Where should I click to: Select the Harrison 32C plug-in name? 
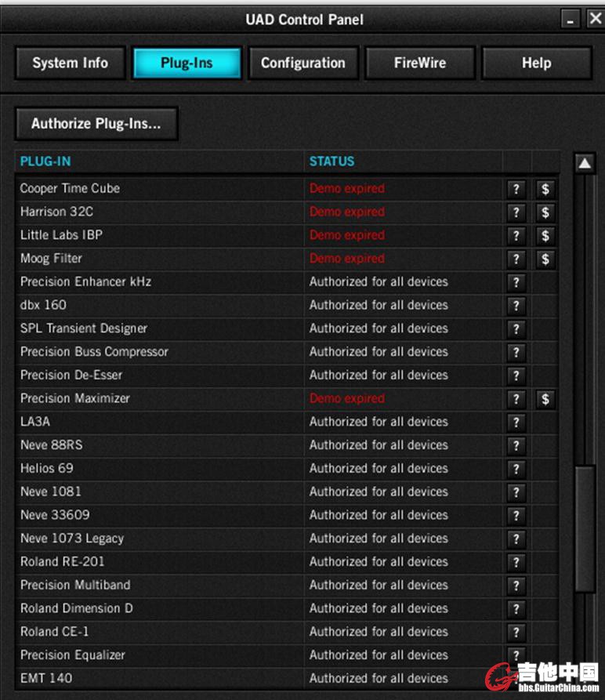[x=56, y=212]
